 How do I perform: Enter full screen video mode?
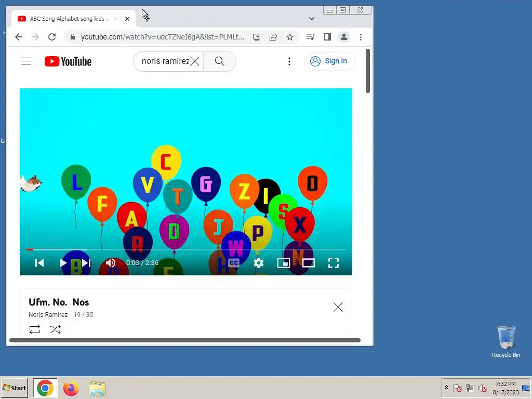point(333,263)
